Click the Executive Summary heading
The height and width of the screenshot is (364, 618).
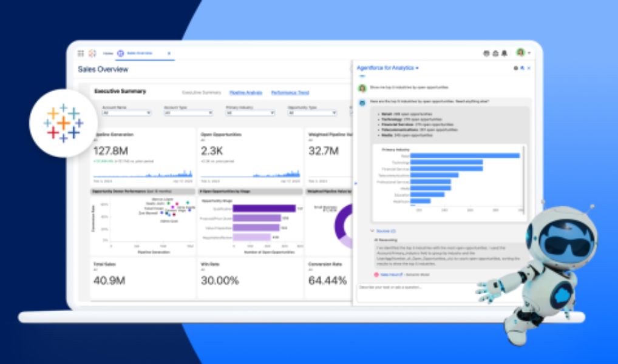click(120, 92)
